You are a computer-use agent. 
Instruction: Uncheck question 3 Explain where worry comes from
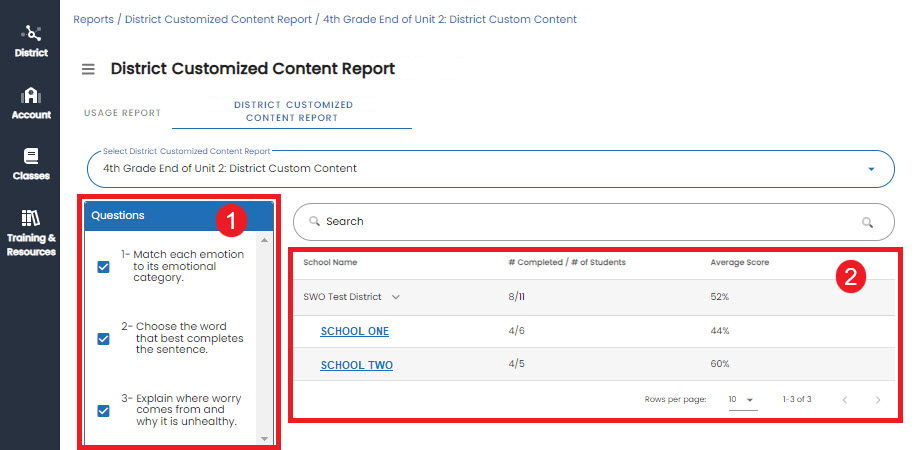pos(103,411)
